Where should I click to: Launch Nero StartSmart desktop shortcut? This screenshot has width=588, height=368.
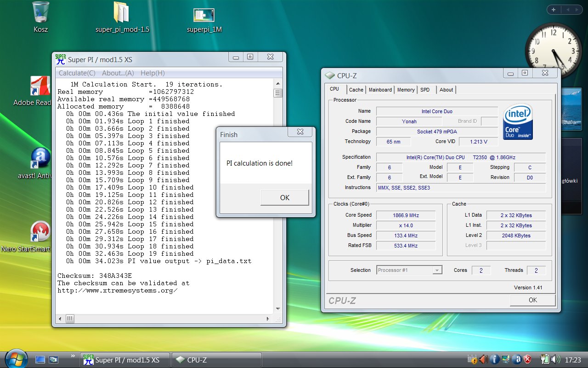40,232
